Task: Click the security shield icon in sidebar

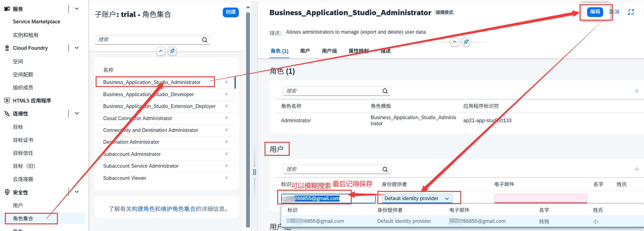Action: point(7,192)
